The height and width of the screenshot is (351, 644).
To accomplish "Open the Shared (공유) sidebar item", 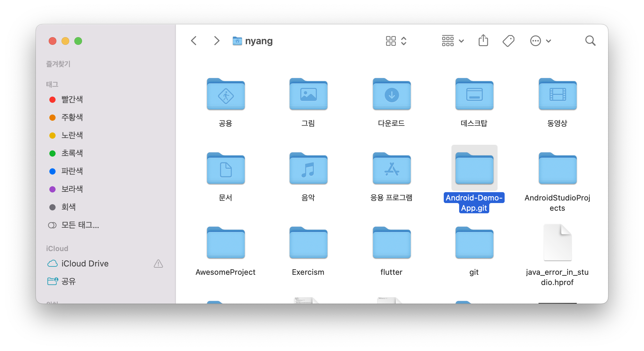I will [x=68, y=281].
